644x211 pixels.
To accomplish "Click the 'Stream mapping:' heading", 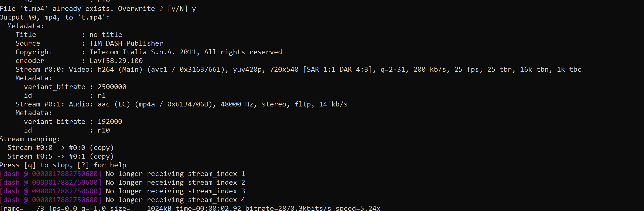I will (x=30, y=139).
